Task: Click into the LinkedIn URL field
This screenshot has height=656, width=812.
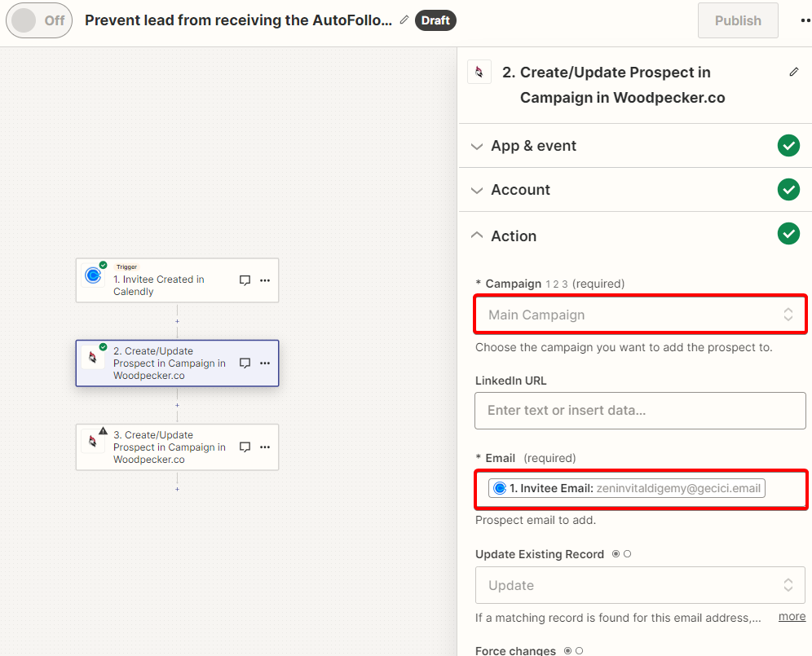Action: (x=640, y=411)
